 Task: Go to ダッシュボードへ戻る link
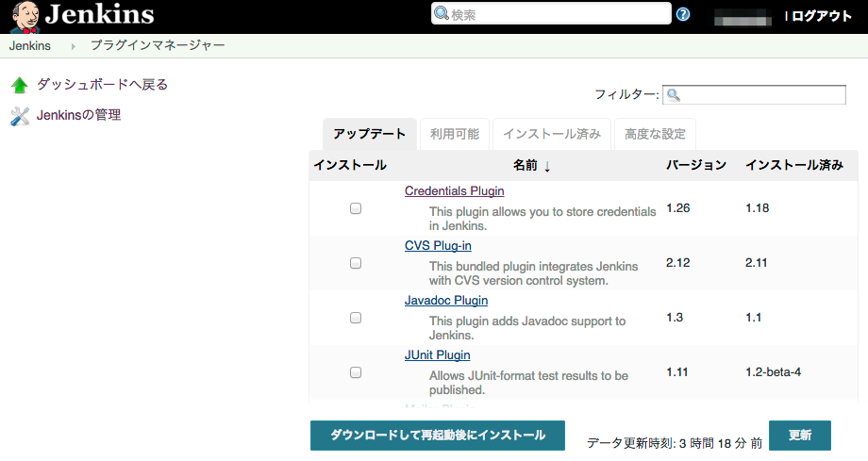tap(102, 85)
